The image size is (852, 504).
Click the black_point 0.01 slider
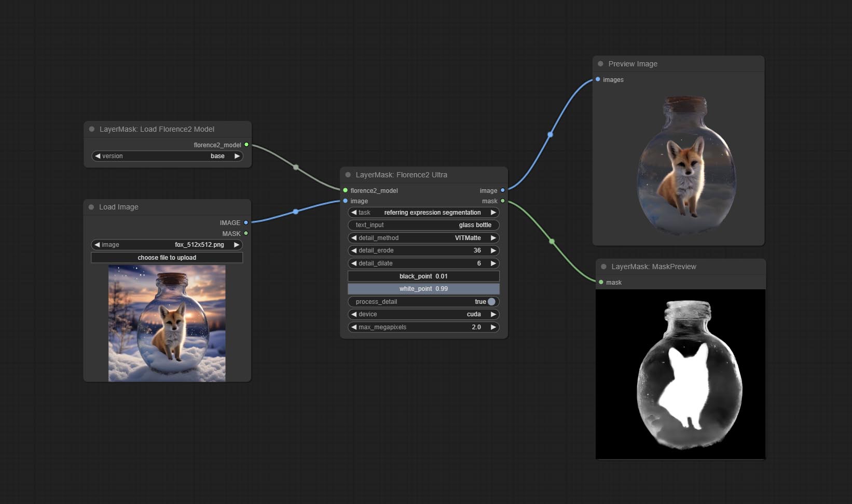click(x=423, y=276)
